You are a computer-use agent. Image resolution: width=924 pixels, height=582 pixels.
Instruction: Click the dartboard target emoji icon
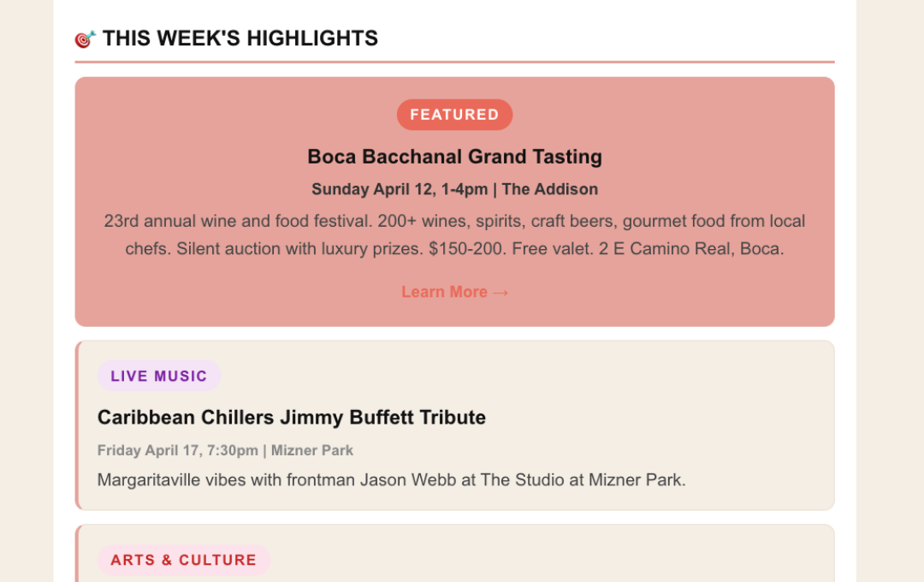[x=85, y=39]
